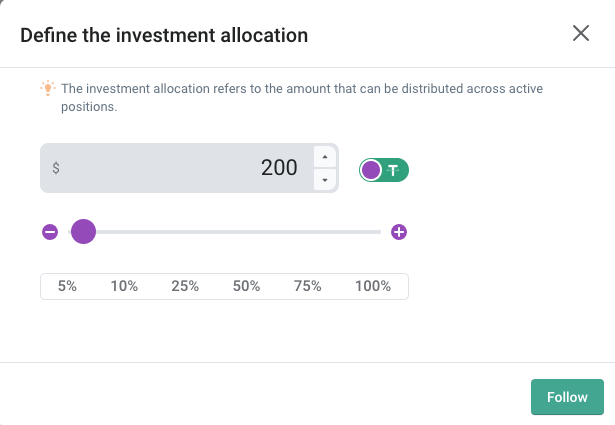615x425 pixels.
Task: Choose the 25% allocation preset
Action: pos(185,286)
